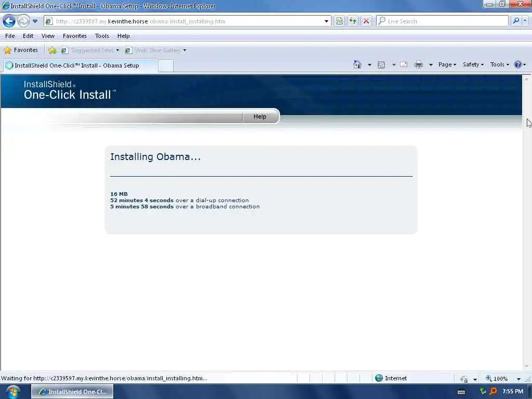Click the Home icon in command bar
Image resolution: width=532 pixels, height=399 pixels.
point(357,64)
